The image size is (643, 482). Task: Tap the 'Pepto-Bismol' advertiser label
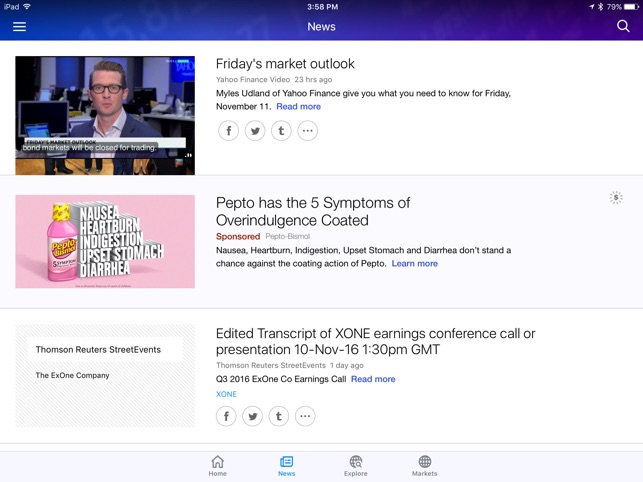[287, 237]
